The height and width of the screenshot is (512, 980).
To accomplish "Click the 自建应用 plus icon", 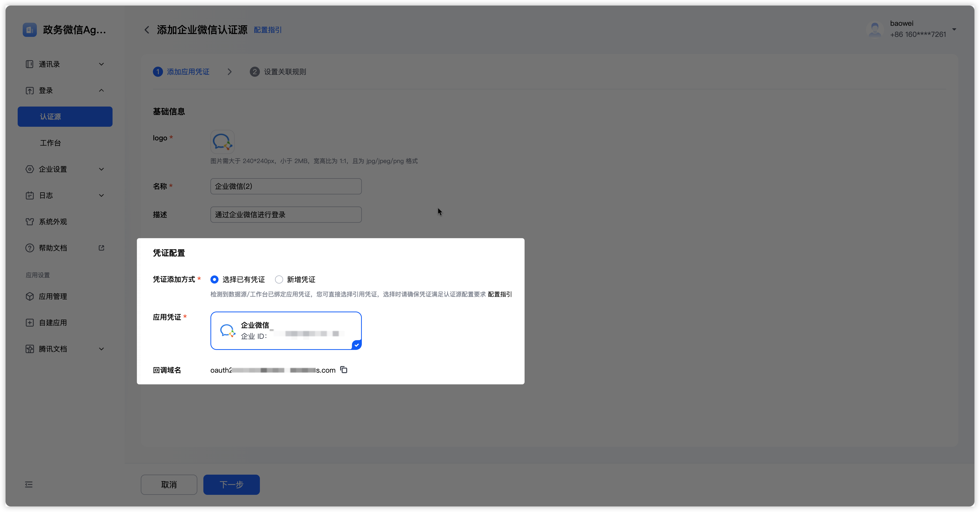I will point(30,322).
